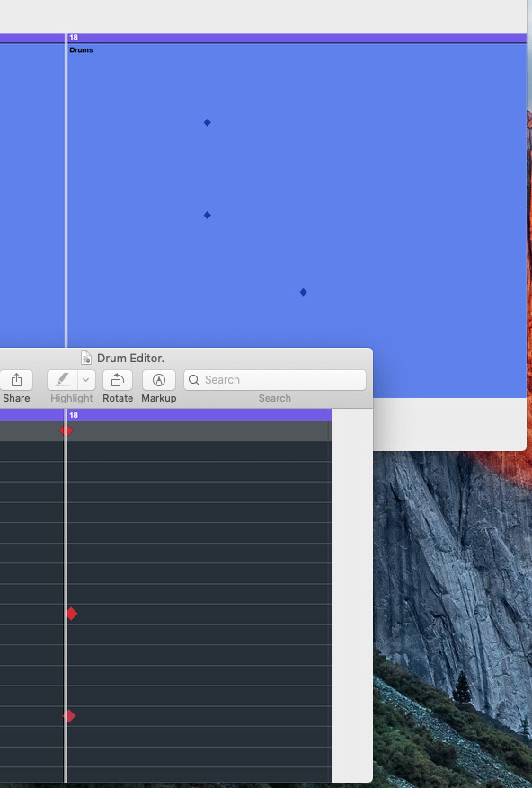This screenshot has width=532, height=788.
Task: Select the Highlight pen tool
Action: tap(62, 380)
